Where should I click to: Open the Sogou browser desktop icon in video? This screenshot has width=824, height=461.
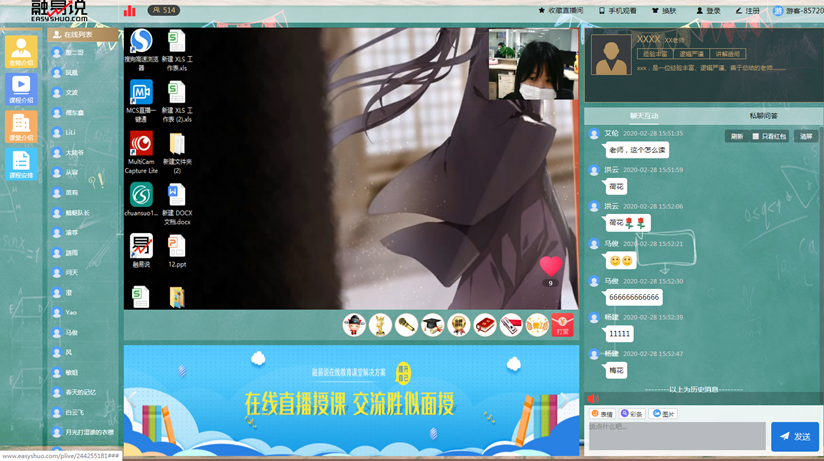click(x=141, y=50)
